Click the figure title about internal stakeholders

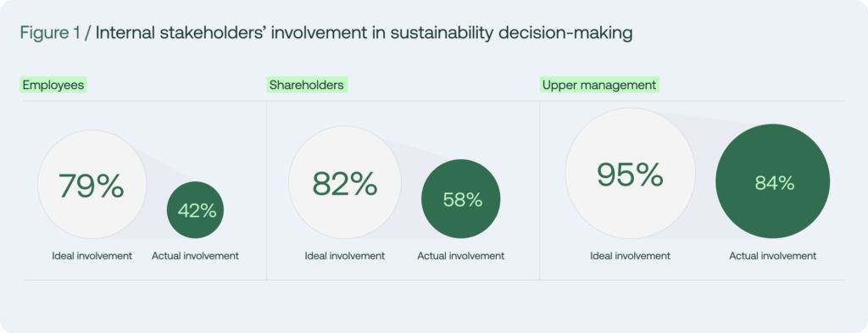pos(364,33)
